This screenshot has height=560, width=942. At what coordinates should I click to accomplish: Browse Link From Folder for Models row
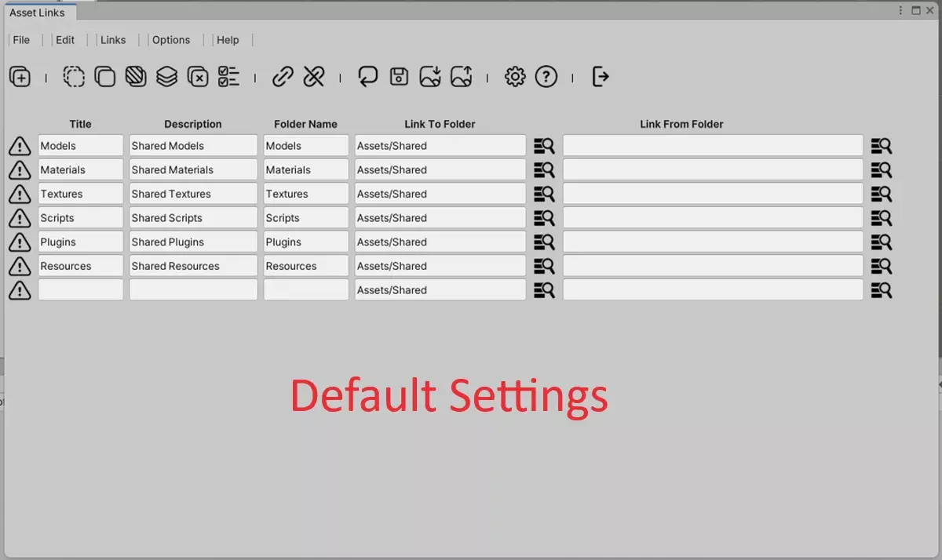pos(882,146)
